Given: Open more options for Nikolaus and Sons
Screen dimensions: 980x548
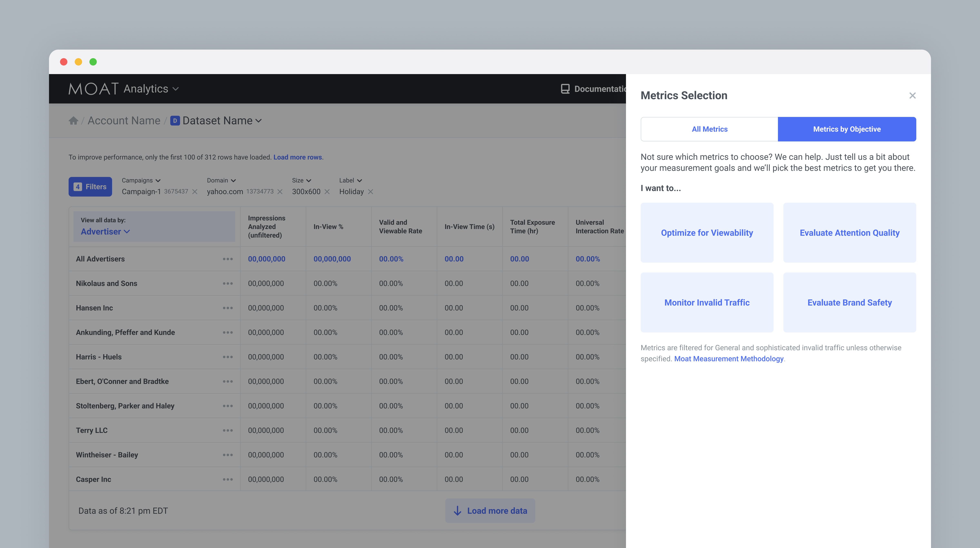Looking at the screenshot, I should point(227,283).
